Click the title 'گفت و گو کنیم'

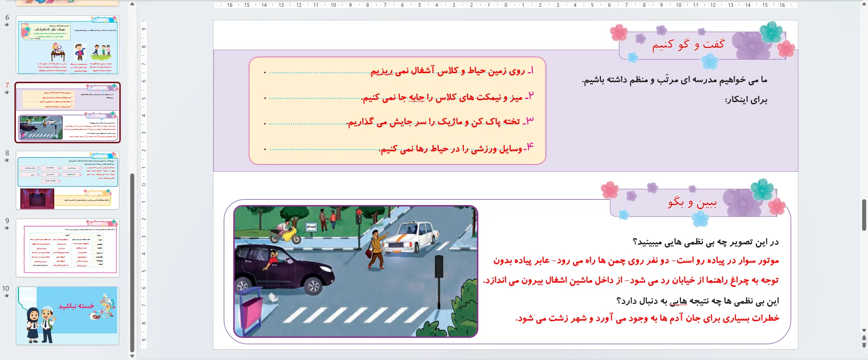(688, 44)
